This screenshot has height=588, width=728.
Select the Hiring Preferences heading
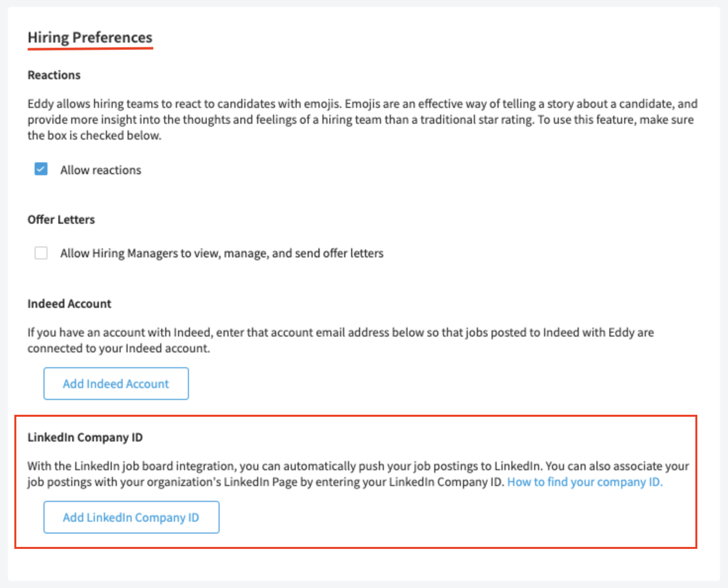pyautogui.click(x=90, y=38)
